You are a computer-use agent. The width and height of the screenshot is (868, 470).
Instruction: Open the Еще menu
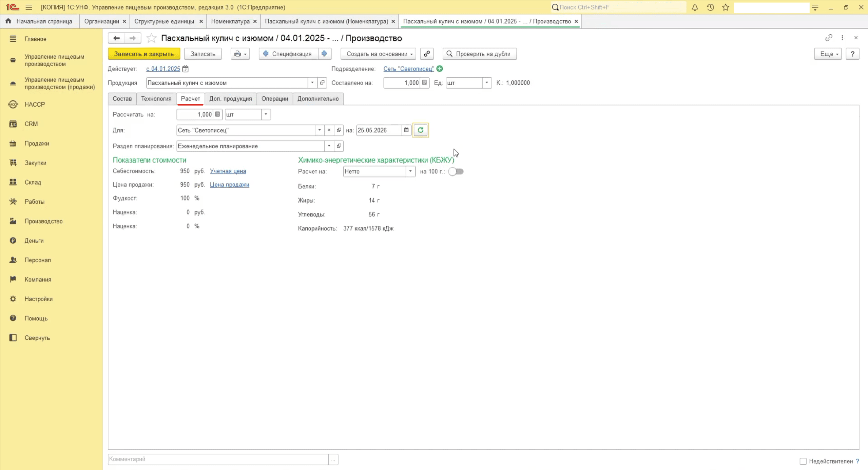pyautogui.click(x=828, y=54)
